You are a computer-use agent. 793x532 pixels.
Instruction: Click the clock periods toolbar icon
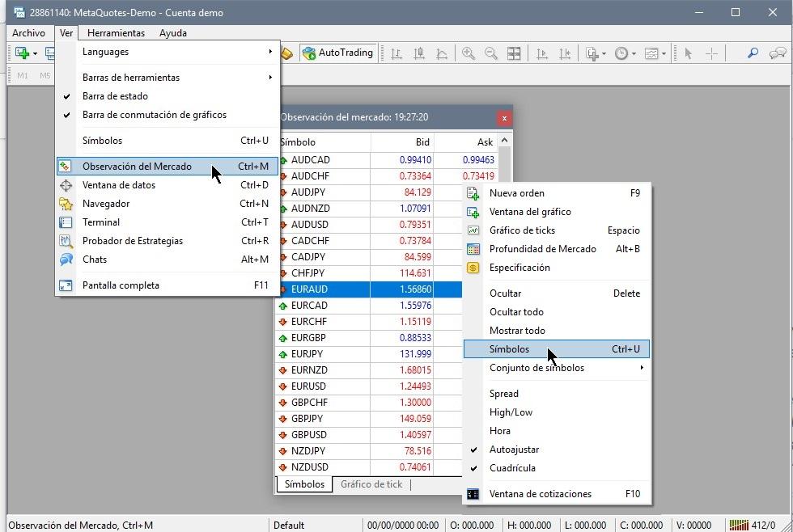pos(621,53)
